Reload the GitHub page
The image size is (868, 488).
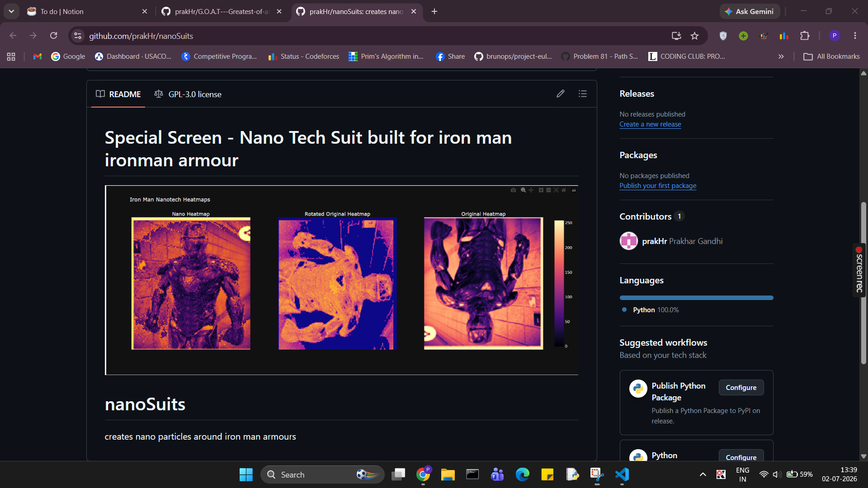pos(53,36)
